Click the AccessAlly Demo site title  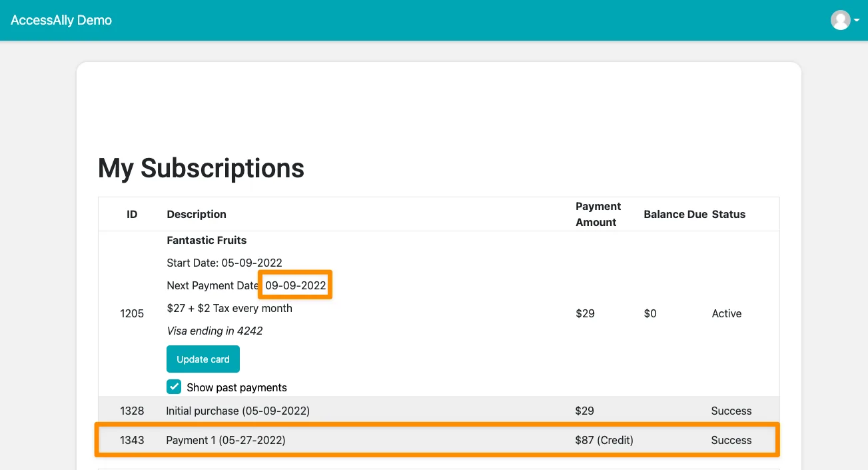point(61,20)
